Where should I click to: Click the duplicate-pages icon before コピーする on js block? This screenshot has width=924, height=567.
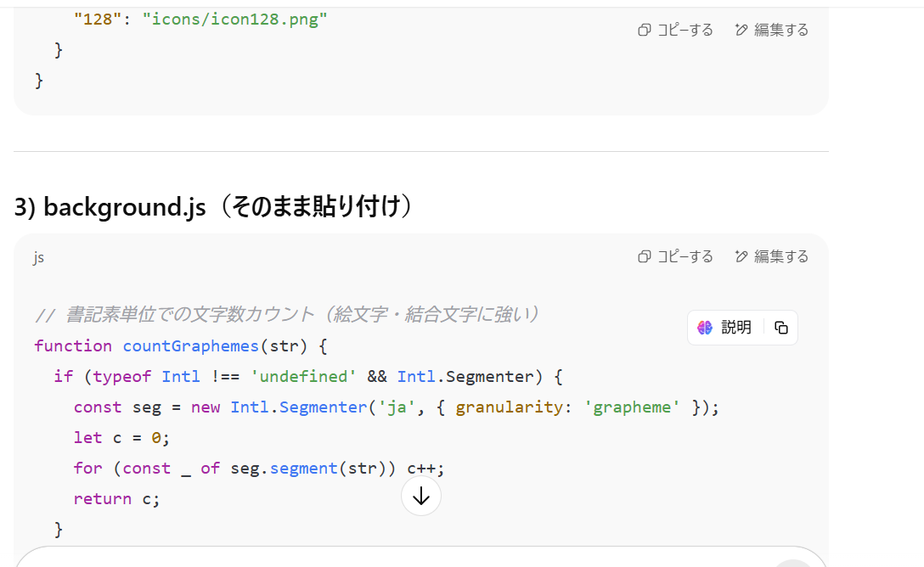click(x=645, y=255)
